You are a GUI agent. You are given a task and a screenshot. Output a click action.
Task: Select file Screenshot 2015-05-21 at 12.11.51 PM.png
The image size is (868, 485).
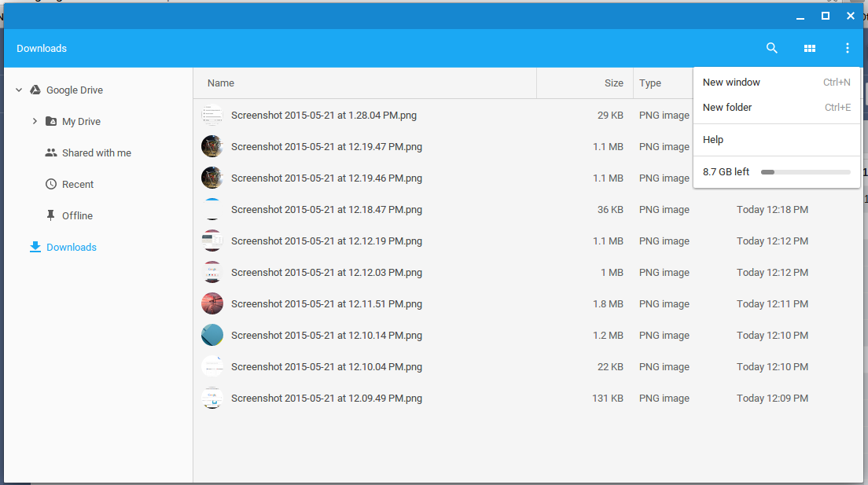326,304
